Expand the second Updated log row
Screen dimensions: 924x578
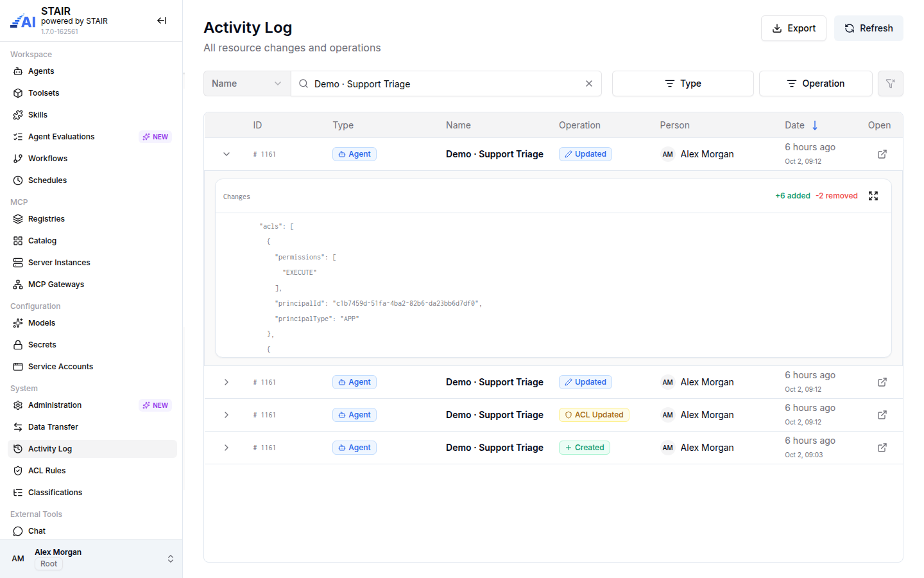click(x=227, y=382)
